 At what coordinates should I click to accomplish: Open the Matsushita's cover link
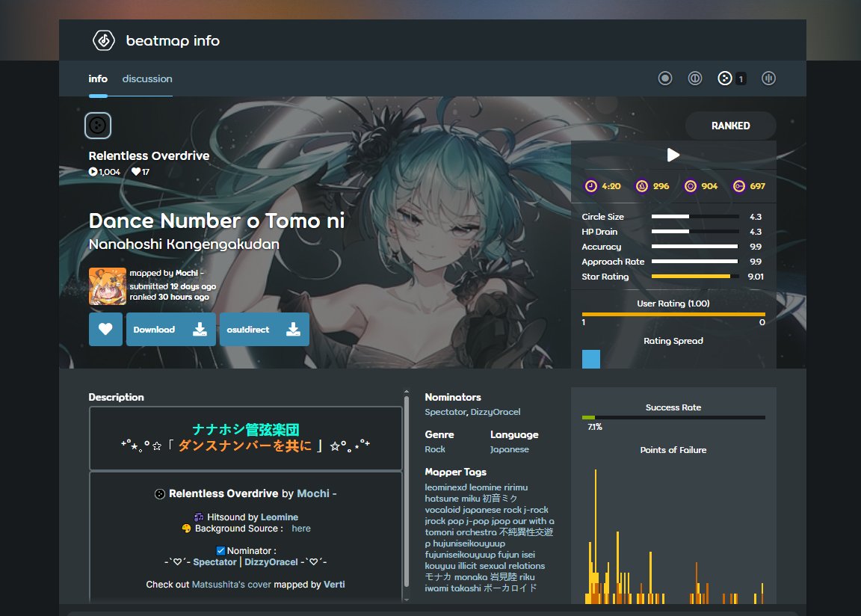click(231, 584)
